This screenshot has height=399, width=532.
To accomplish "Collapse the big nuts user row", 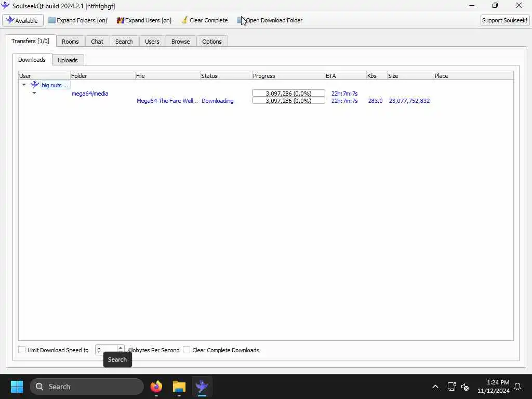I will pyautogui.click(x=24, y=85).
